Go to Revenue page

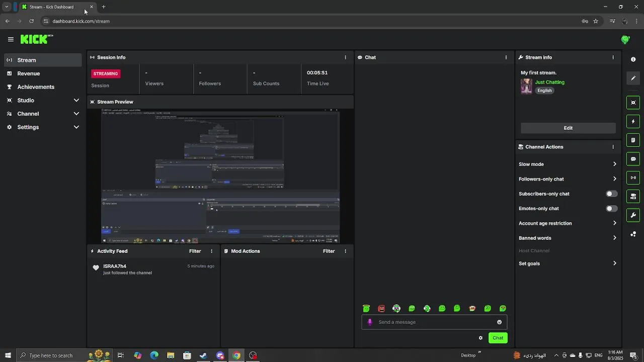[x=43, y=73]
